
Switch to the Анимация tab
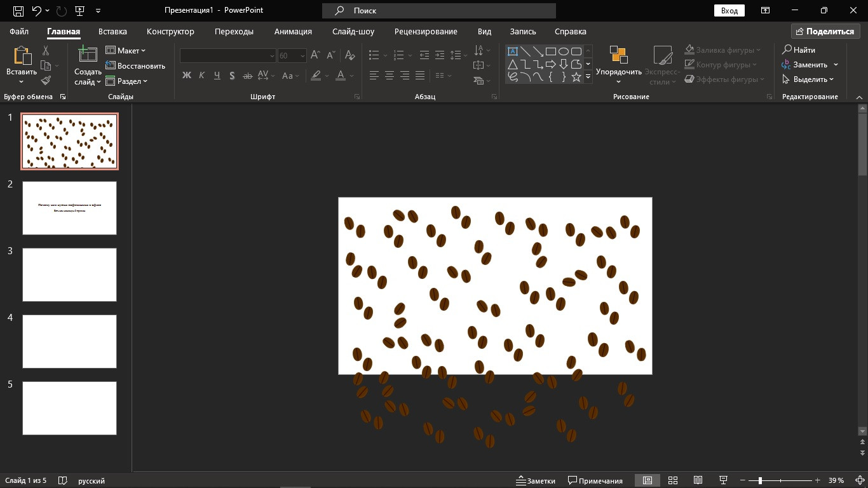[x=293, y=31]
